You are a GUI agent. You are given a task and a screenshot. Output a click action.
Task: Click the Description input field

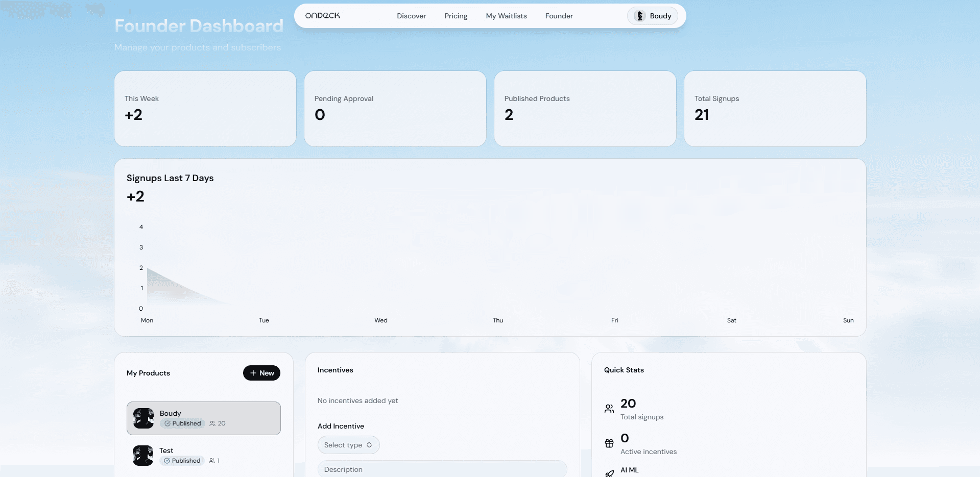pyautogui.click(x=442, y=468)
